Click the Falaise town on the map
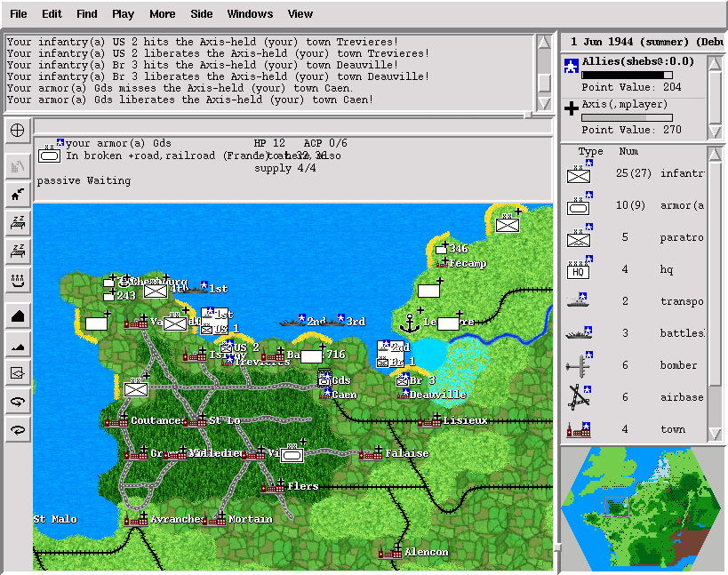Viewport: 728px width, 575px height. click(371, 453)
